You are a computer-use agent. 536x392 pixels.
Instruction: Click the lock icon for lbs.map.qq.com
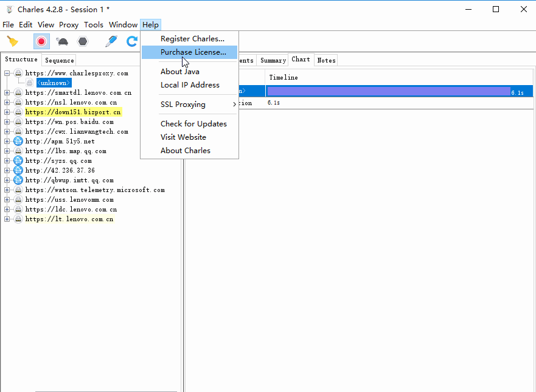(18, 151)
